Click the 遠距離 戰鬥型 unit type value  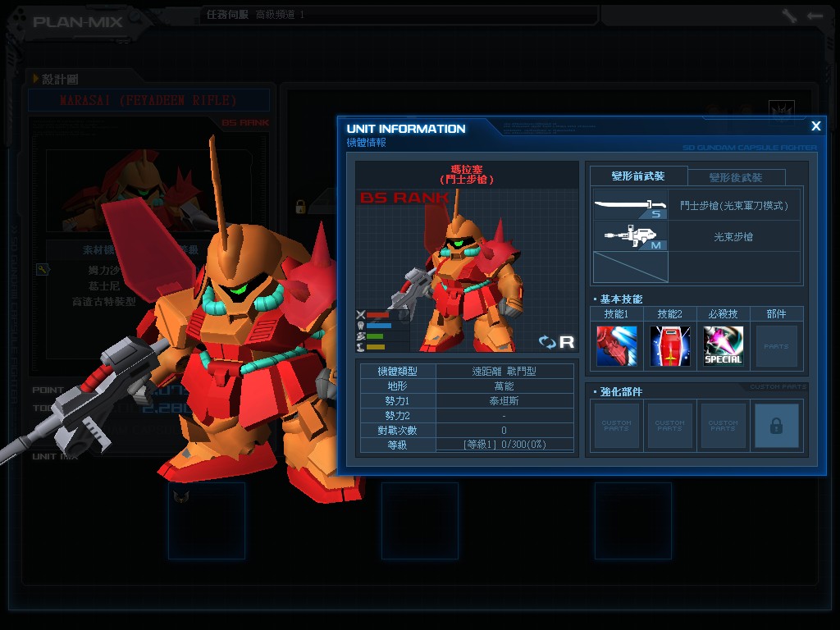504,372
